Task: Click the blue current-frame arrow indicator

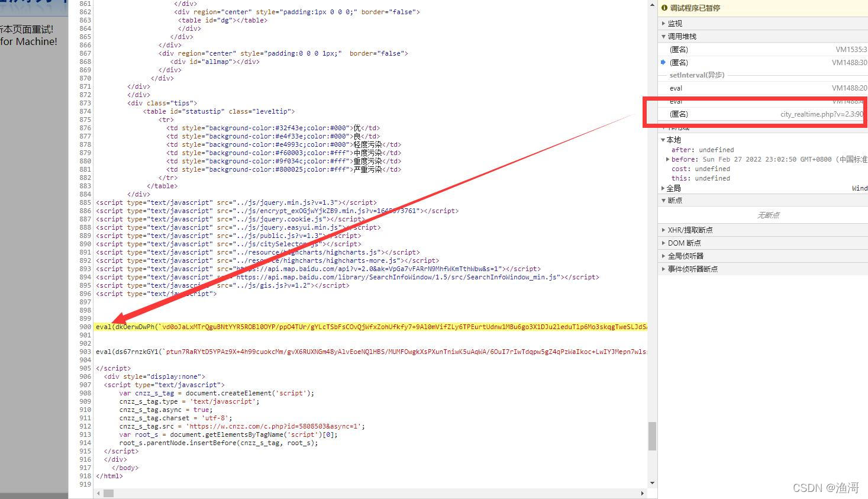Action: point(663,62)
